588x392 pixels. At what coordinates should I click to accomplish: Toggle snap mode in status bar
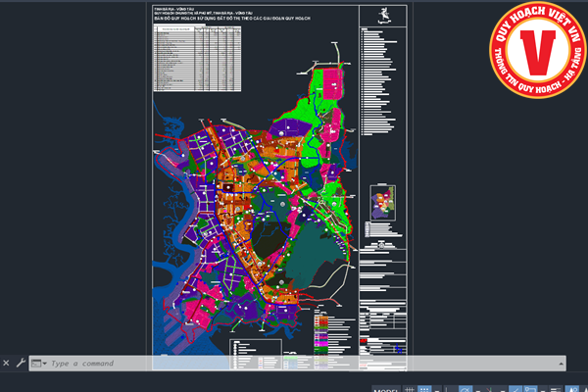click(x=425, y=389)
